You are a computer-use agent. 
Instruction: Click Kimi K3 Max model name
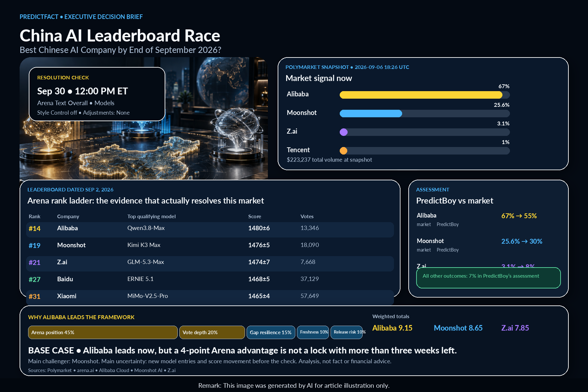[x=144, y=245]
